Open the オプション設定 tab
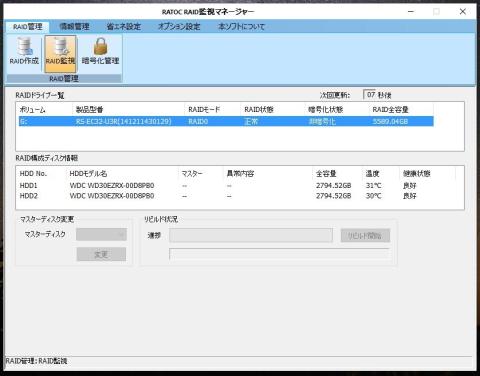 179,27
